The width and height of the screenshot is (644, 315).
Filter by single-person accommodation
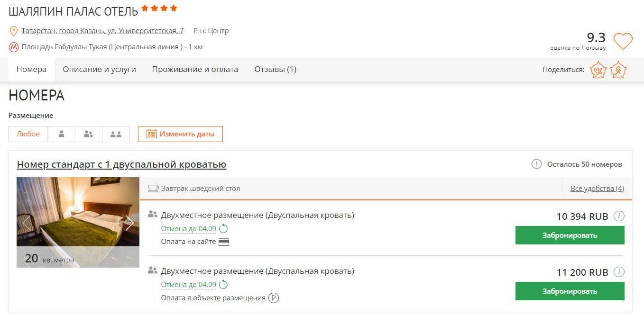(x=61, y=134)
